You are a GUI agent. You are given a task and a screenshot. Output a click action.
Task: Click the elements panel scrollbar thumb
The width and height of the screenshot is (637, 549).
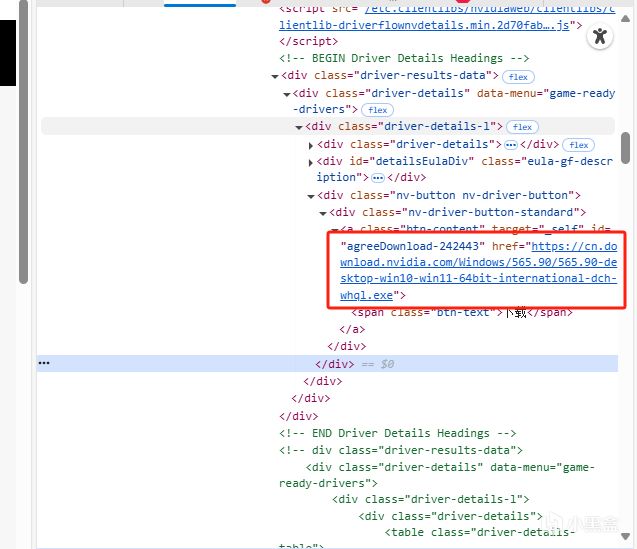pyautogui.click(x=625, y=148)
